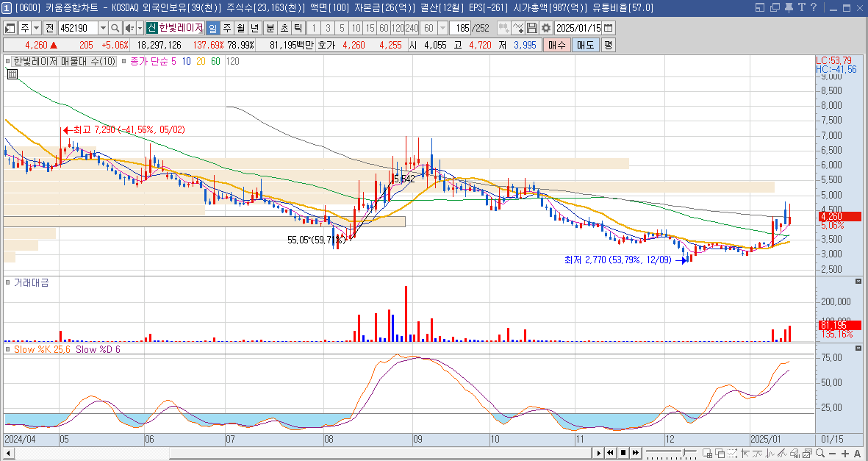Click the 매수 buy button

[557, 45]
